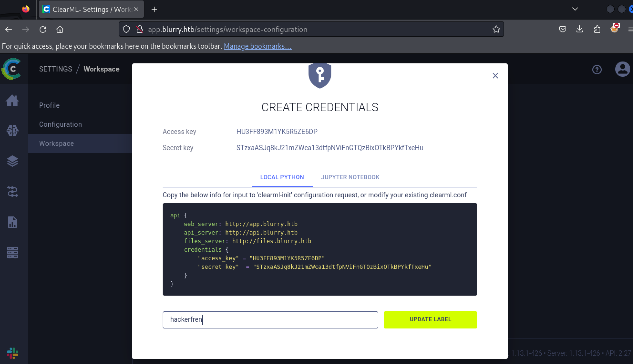Open the user profile avatar menu
This screenshot has height=364, width=633.
click(x=622, y=69)
